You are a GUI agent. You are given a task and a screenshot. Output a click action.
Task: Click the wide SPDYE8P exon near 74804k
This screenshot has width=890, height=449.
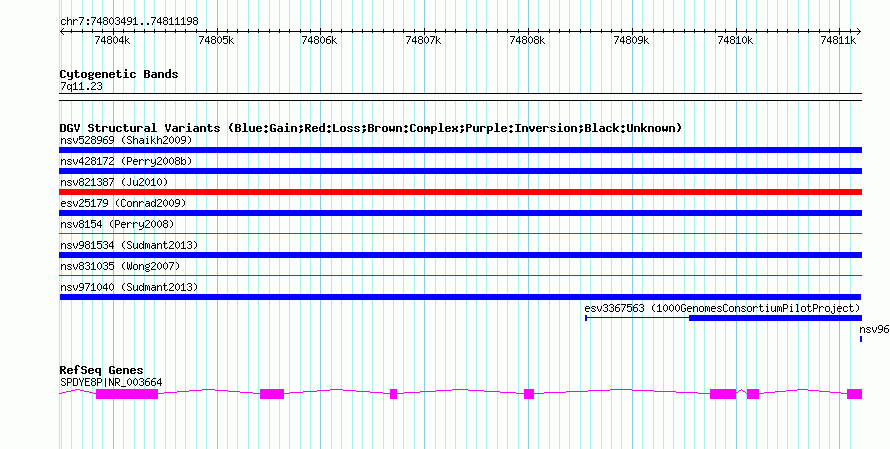[x=127, y=394]
